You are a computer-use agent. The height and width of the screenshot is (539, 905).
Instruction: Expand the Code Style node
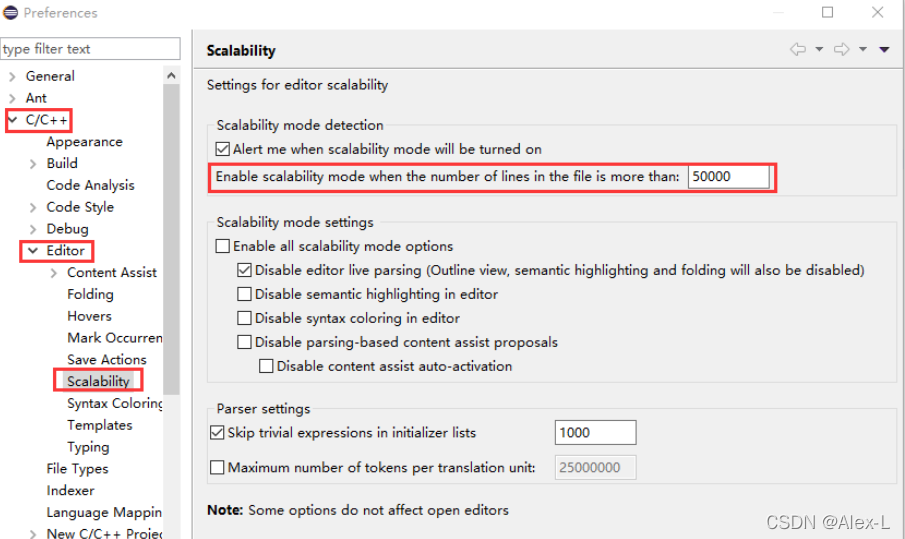(x=33, y=207)
